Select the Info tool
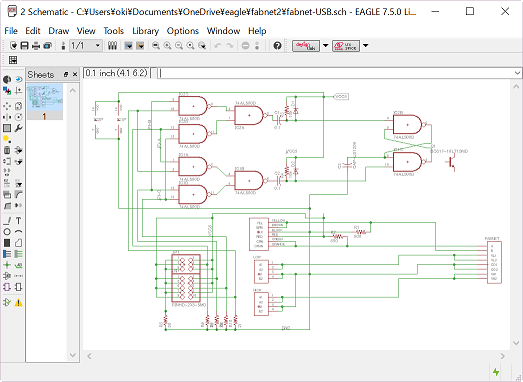 7,79
